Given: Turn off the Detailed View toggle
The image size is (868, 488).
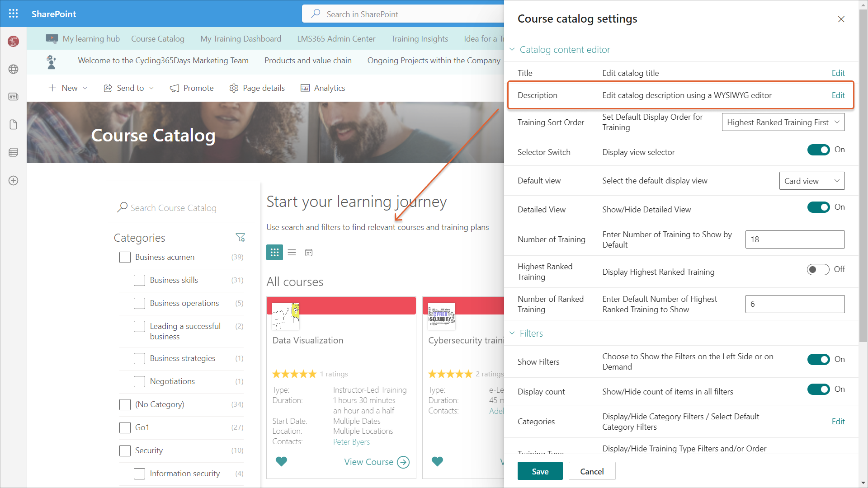Looking at the screenshot, I should coord(818,207).
